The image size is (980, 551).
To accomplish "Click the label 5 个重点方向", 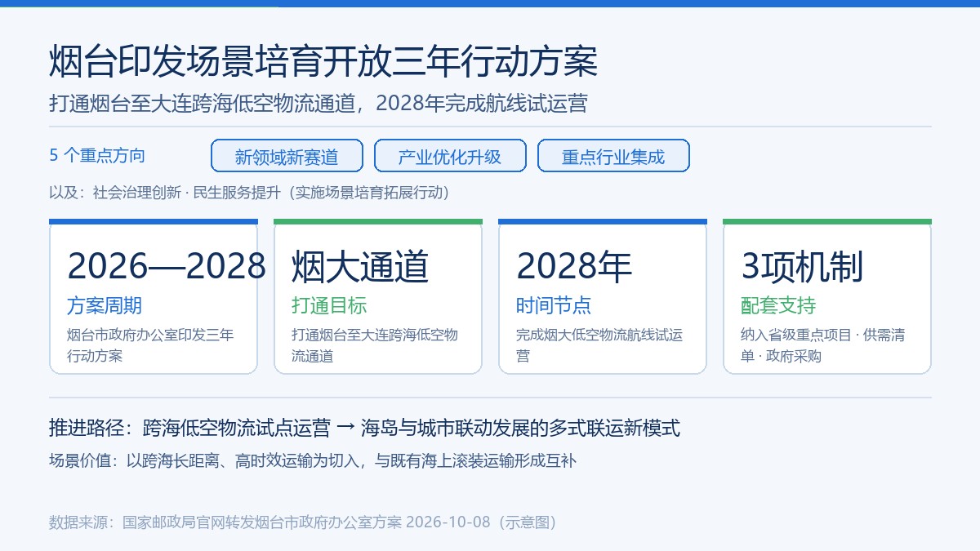I will (97, 155).
